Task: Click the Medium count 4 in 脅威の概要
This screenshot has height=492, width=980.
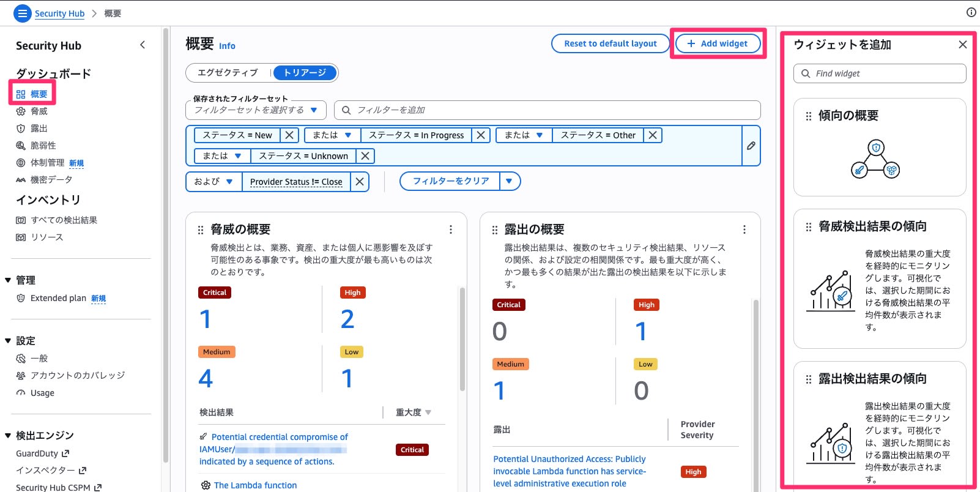Action: click(206, 378)
